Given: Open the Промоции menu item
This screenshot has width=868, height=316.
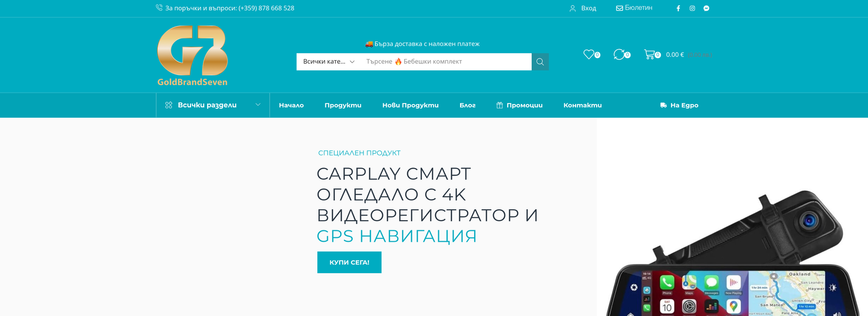Looking at the screenshot, I should coord(519,105).
